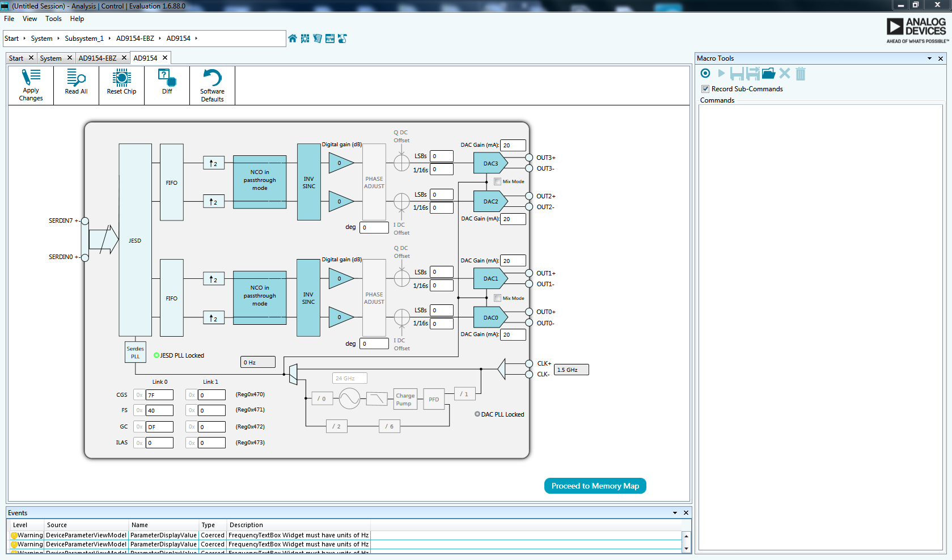Collapse the Events panel
The image size is (952, 560).
point(675,512)
